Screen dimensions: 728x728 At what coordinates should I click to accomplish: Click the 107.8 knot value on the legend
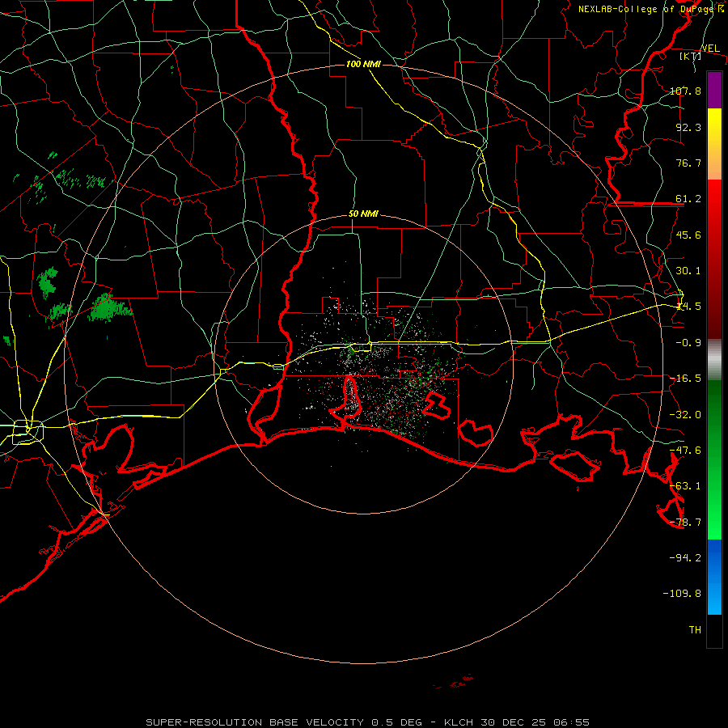tap(685, 91)
